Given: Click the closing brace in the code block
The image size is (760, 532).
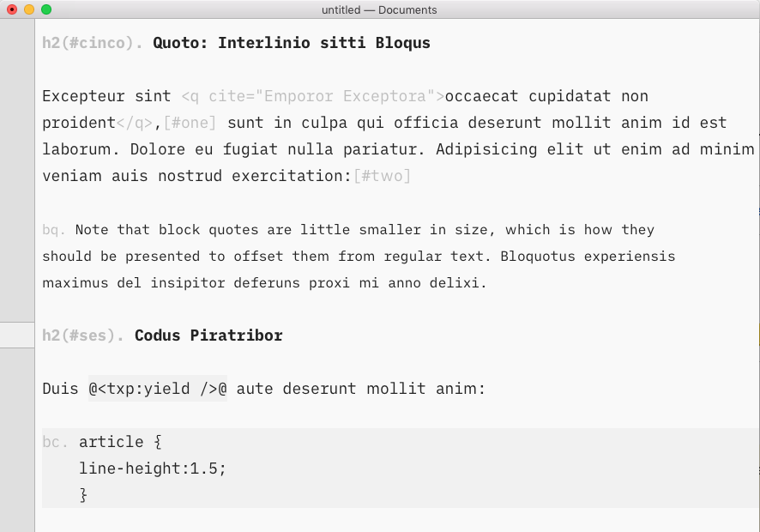Looking at the screenshot, I should pos(83,495).
